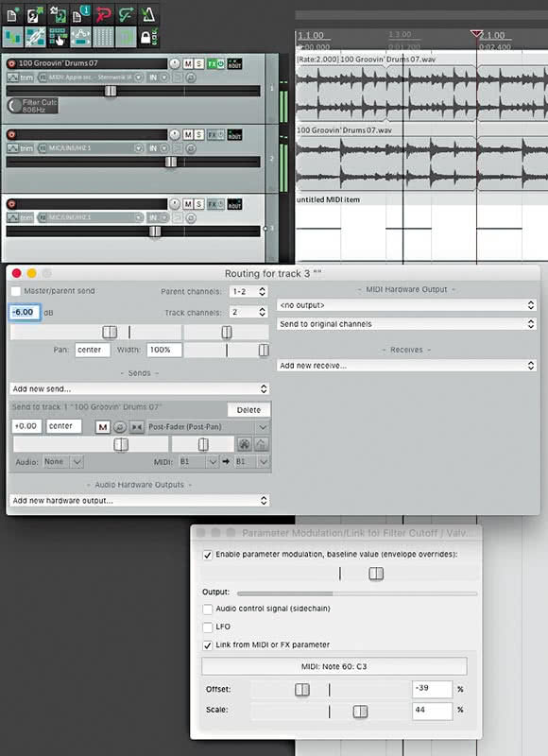
Task: Uncheck Link from MIDI or FX parameter
Action: tap(208, 645)
